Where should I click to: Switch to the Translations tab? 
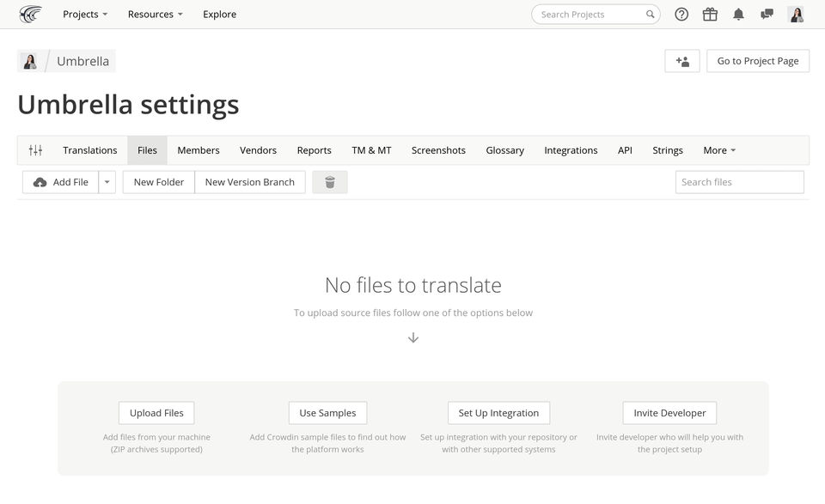(x=90, y=150)
